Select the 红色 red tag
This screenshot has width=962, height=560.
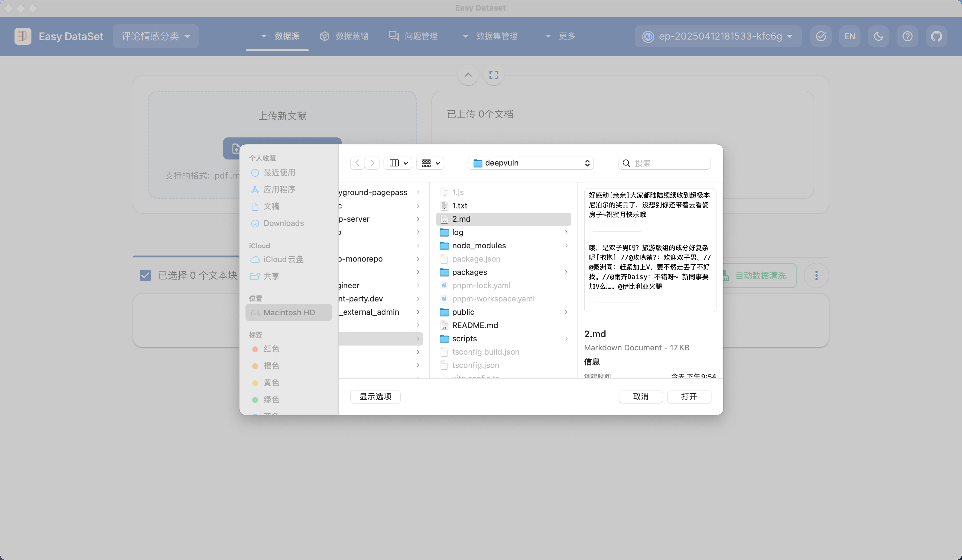(271, 349)
